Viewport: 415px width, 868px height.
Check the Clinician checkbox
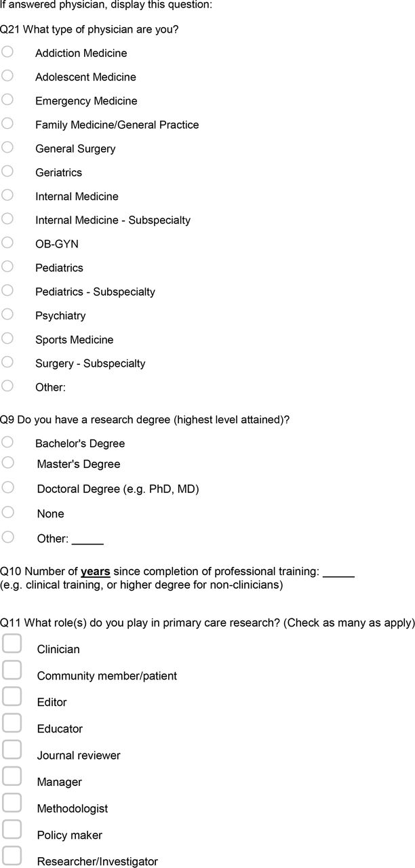click(12, 643)
